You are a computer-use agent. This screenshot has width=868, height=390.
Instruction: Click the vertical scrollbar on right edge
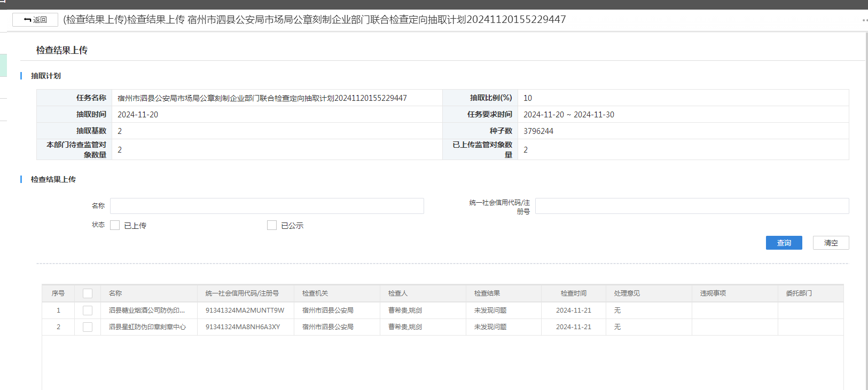pyautogui.click(x=866, y=211)
